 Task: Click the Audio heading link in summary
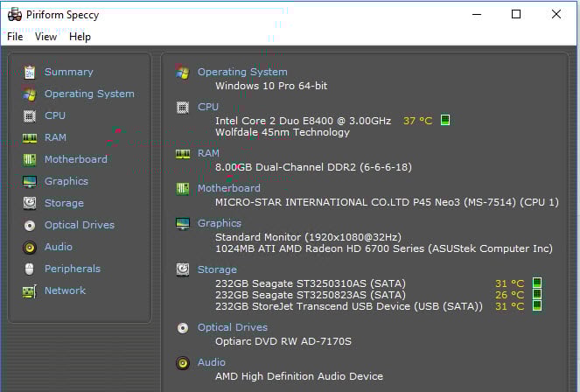point(211,362)
